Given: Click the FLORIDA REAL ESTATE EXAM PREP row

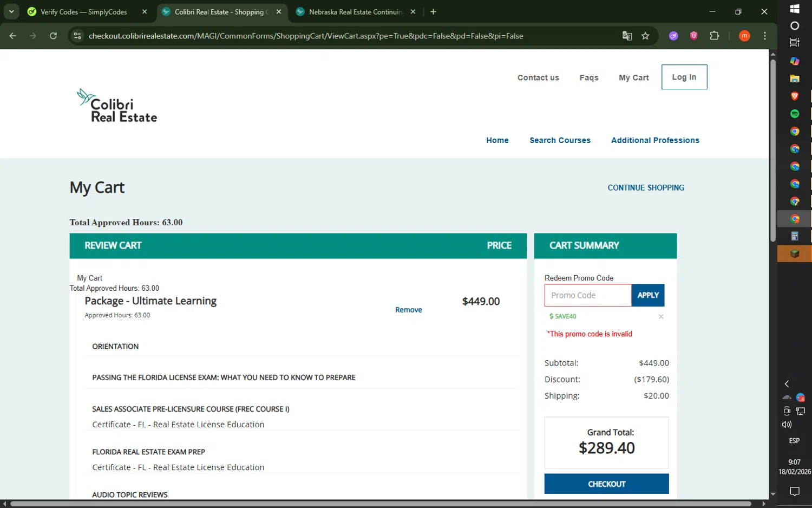Looking at the screenshot, I should (x=148, y=452).
